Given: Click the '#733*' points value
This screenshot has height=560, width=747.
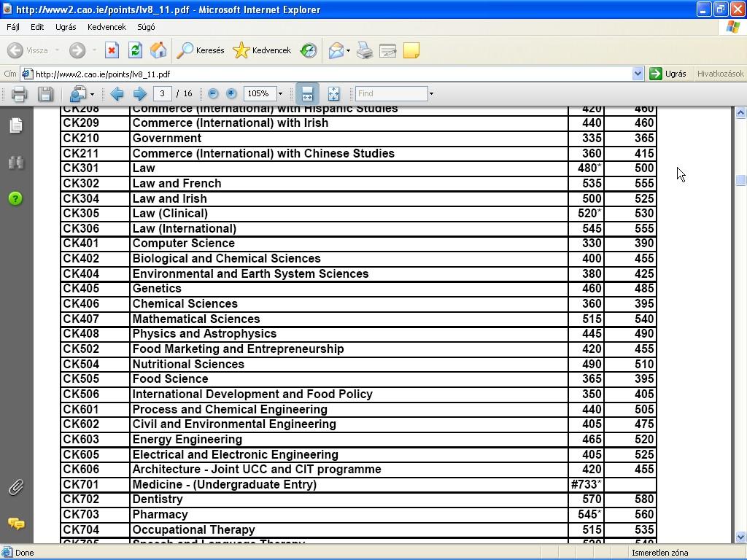Looking at the screenshot, I should [x=586, y=485].
